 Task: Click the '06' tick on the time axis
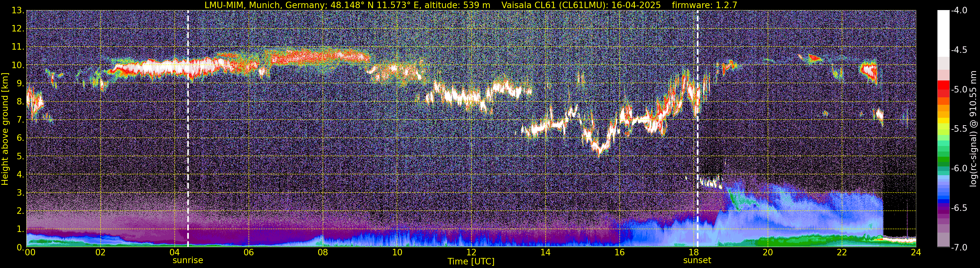pos(249,252)
